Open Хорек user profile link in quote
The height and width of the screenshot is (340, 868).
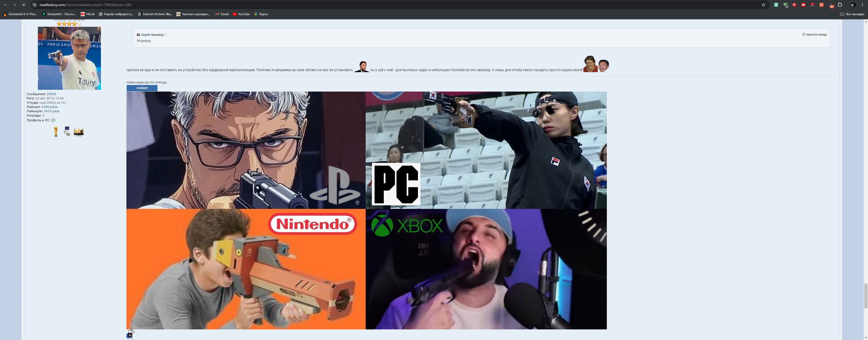[146, 35]
